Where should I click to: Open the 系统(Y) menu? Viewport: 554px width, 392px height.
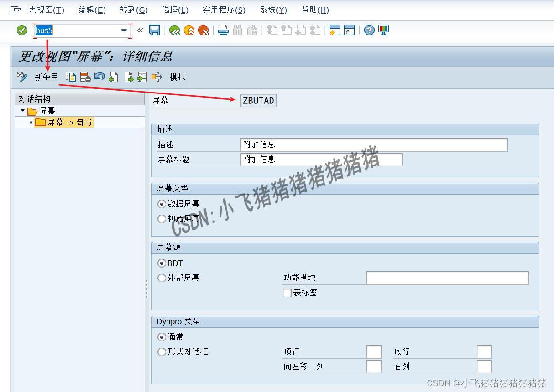273,10
